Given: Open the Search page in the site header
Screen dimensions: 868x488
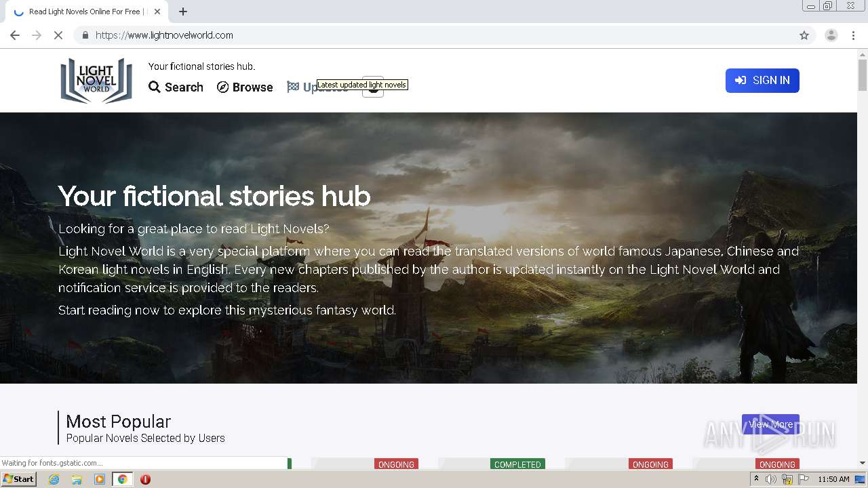Looking at the screenshot, I should click(176, 87).
